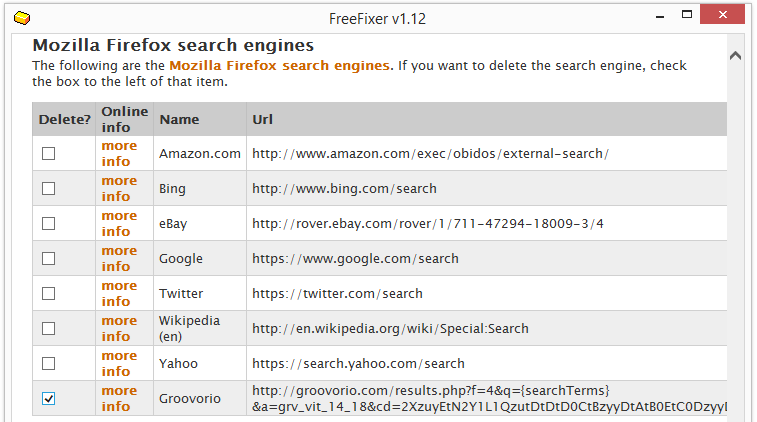Screen dimensions: 757x422
Task: Check the Amazon.com delete checkbox
Action: (x=48, y=154)
